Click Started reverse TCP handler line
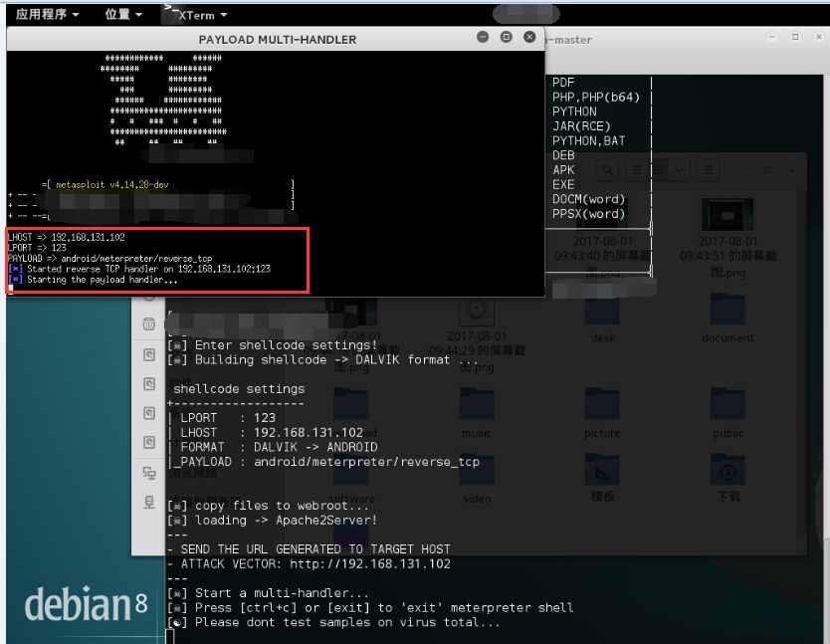 tap(139, 269)
